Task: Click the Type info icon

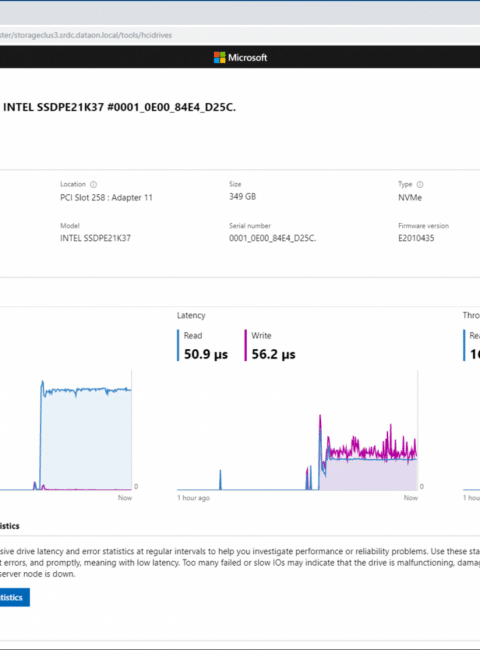Action: pyautogui.click(x=420, y=184)
